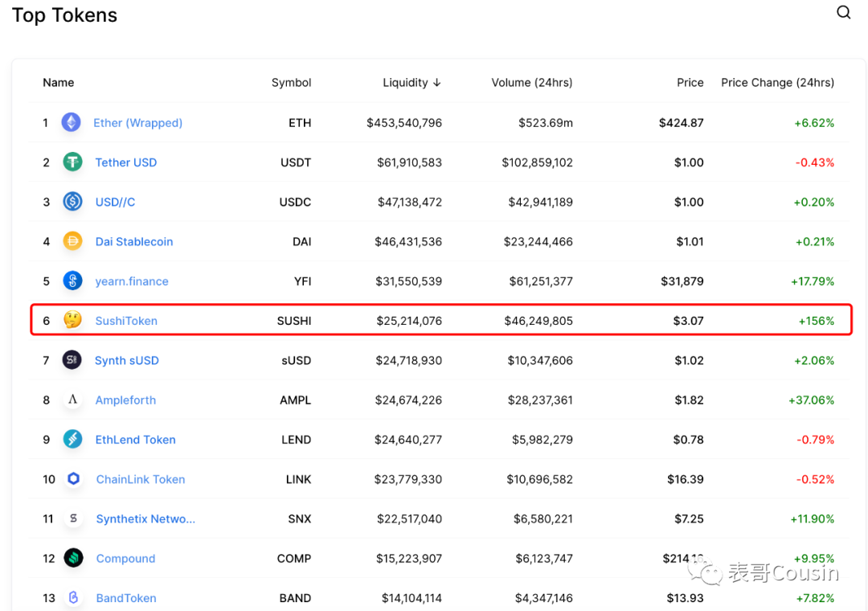Select the Synth sUSD black logo

[x=72, y=360]
